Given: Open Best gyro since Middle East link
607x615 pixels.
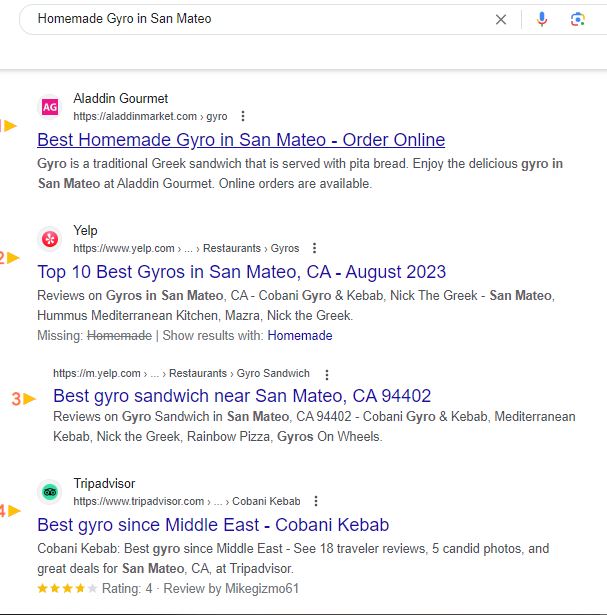Looking at the screenshot, I should pyautogui.click(x=213, y=525).
